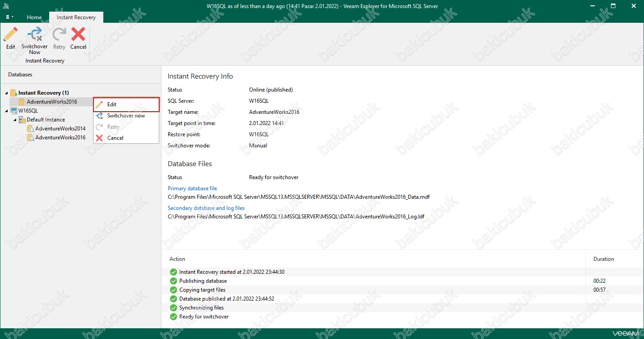Click the W16SQL server icon
Image resolution: width=644 pixels, height=339 pixels.
13,111
